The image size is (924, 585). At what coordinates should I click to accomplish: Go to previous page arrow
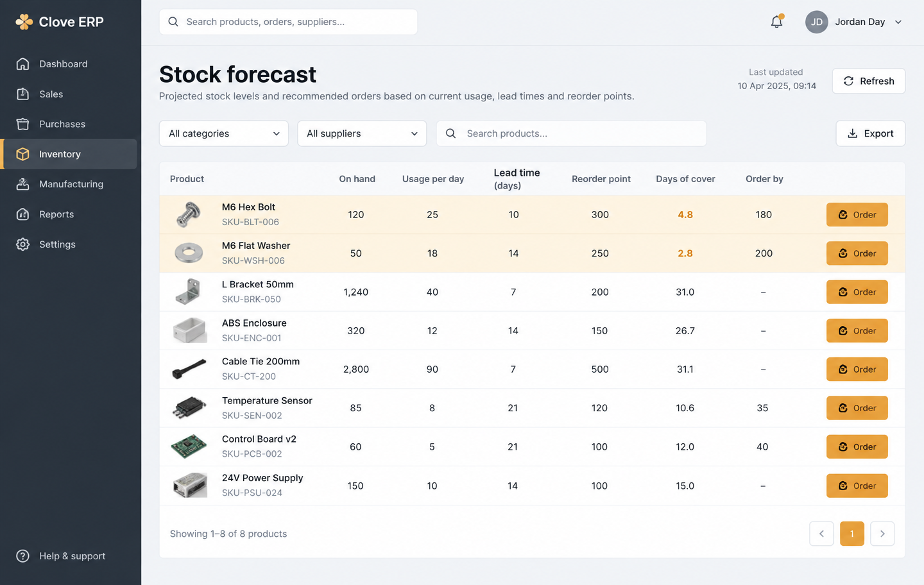(x=821, y=534)
